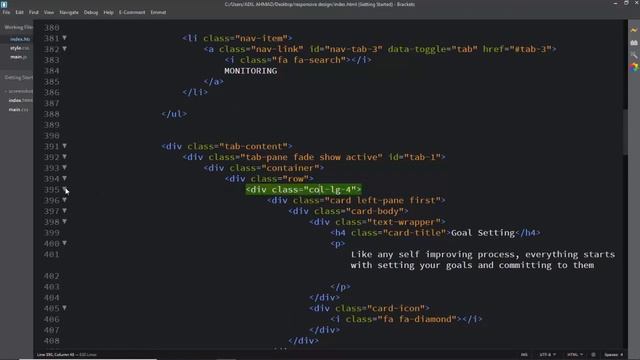Open index.html in the project tree

tap(20, 100)
